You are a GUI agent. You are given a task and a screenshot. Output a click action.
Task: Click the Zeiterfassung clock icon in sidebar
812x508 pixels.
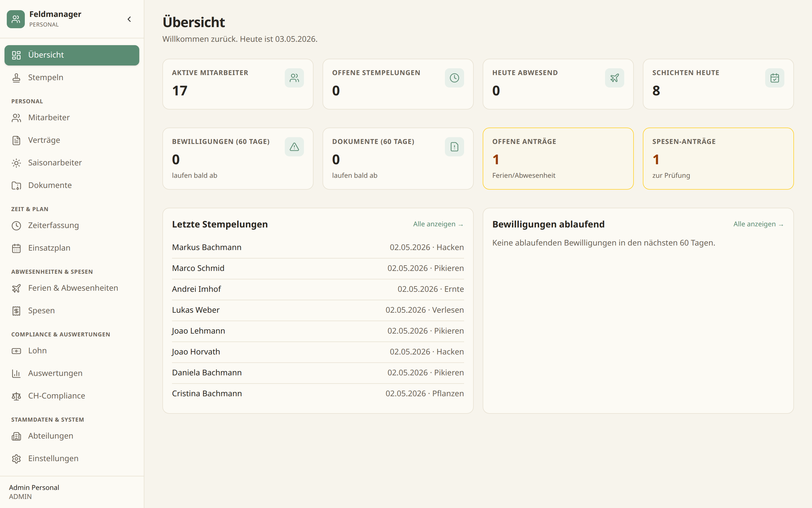click(16, 225)
